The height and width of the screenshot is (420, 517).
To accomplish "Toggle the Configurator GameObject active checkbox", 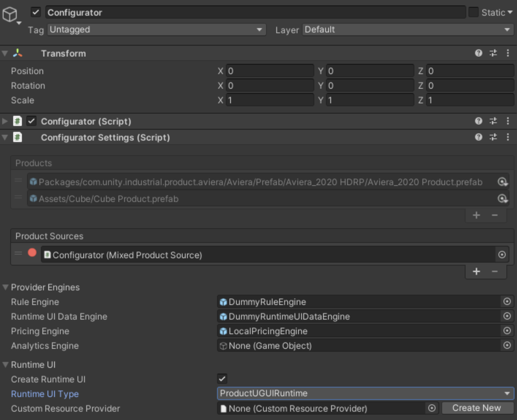I will [35, 12].
